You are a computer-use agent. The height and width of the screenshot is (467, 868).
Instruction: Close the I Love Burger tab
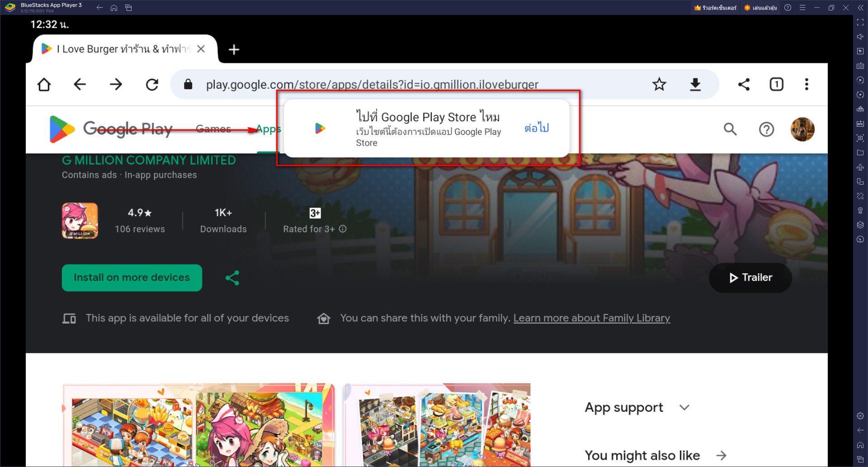[201, 49]
